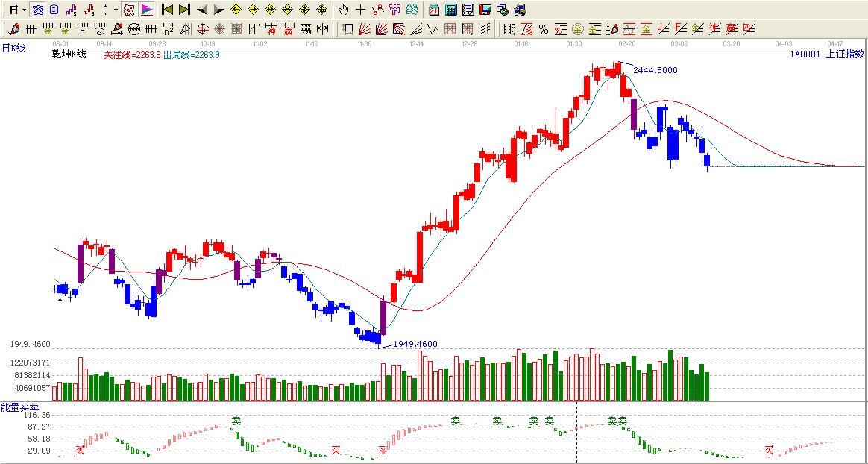The height and width of the screenshot is (464, 868).
Task: Click the 2444.8000 high price label
Action: (655, 70)
